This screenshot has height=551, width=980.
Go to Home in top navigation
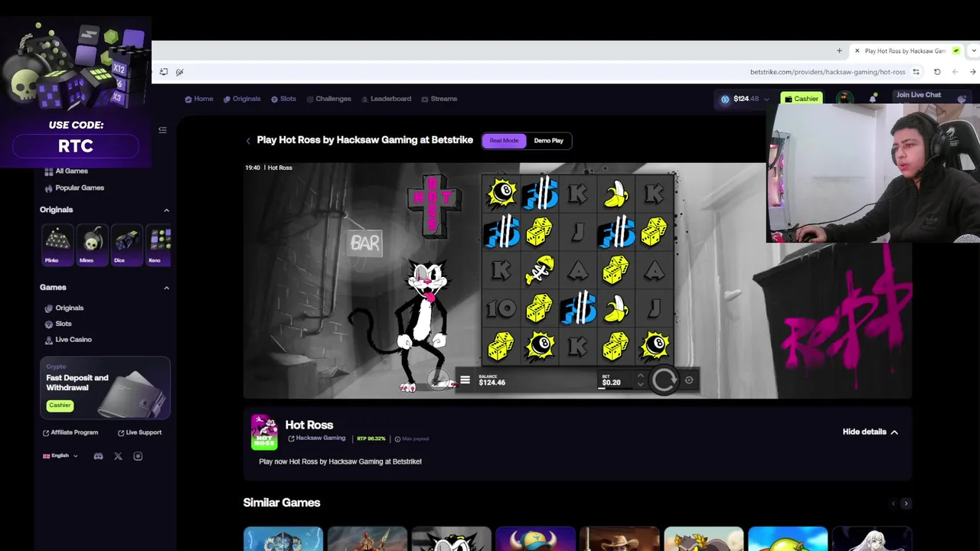[199, 99]
